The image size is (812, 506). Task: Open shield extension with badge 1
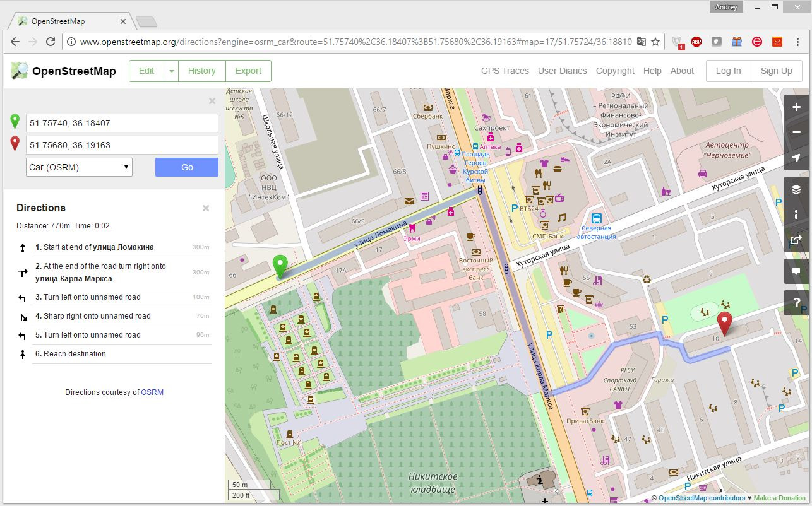[x=678, y=42]
